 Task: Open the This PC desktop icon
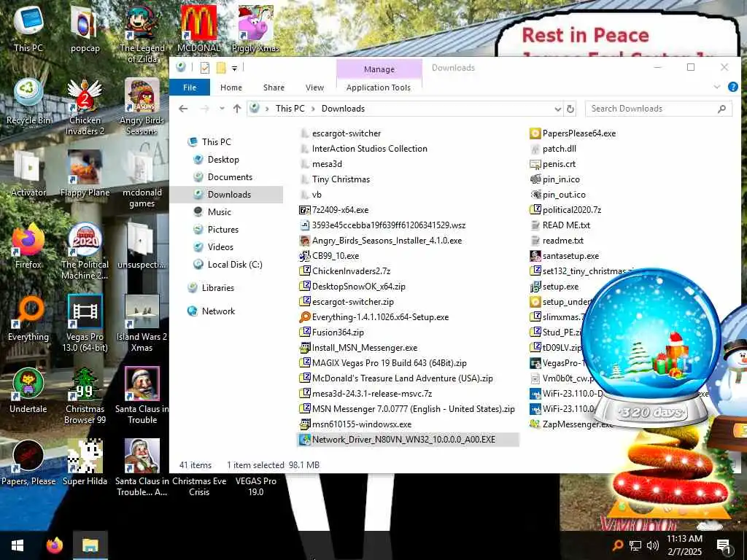pos(28,28)
